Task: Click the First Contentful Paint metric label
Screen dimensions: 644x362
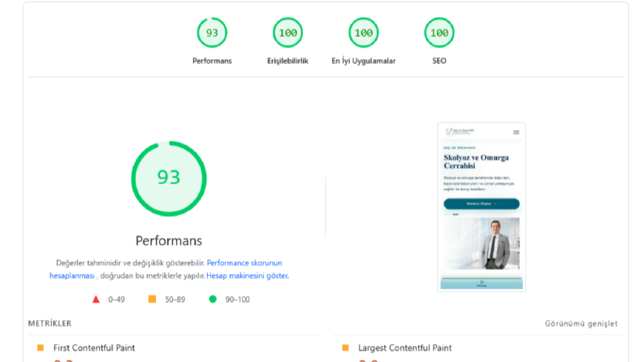Action: click(94, 347)
